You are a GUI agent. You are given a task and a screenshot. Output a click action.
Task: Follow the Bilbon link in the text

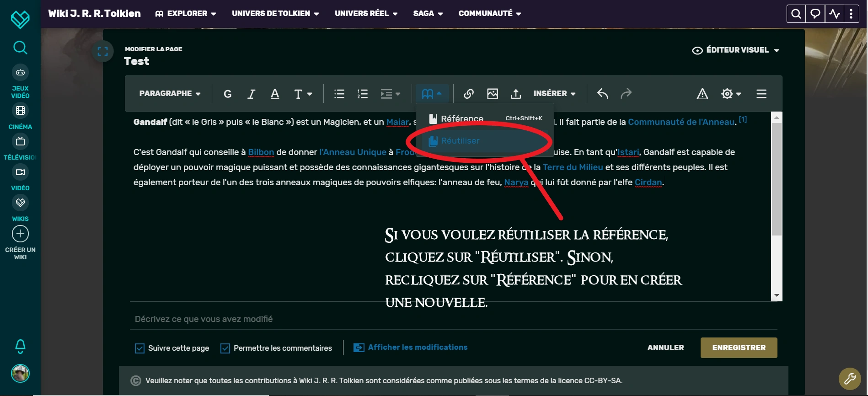[x=261, y=152]
